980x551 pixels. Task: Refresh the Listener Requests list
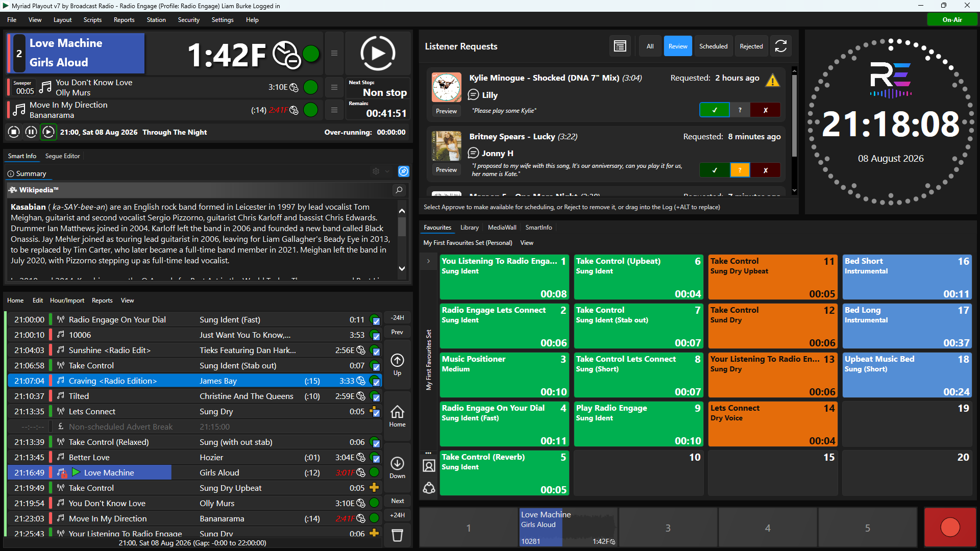[781, 46]
